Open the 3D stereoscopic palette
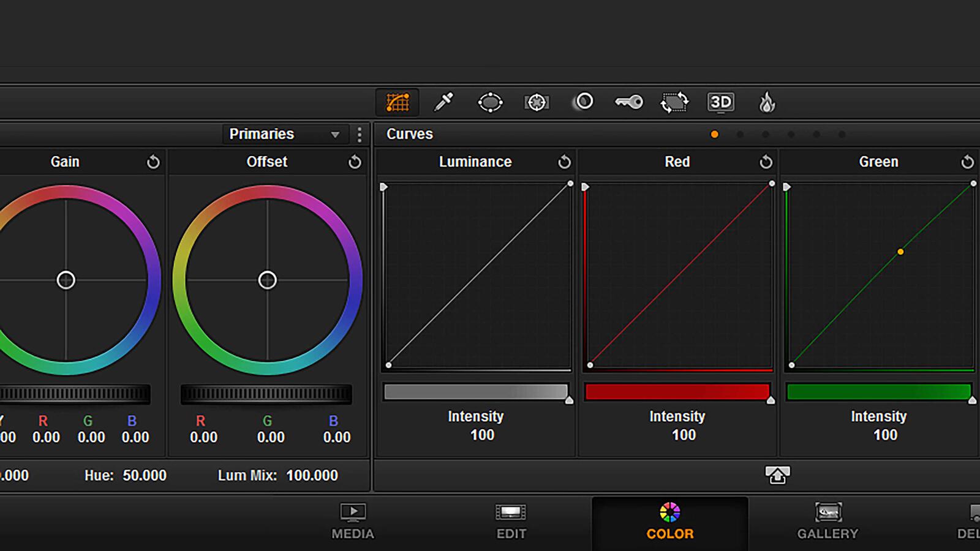Viewport: 980px width, 551px height. click(x=721, y=102)
